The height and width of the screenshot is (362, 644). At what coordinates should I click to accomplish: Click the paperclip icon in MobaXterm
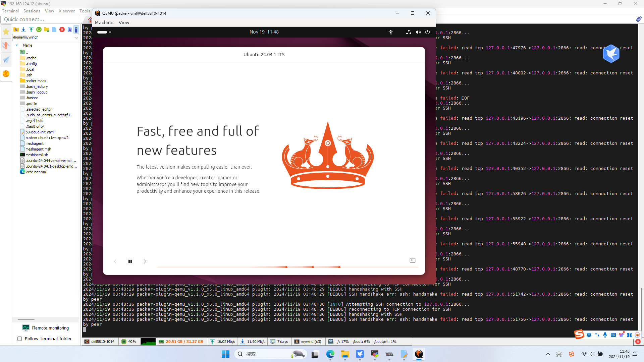tap(639, 19)
